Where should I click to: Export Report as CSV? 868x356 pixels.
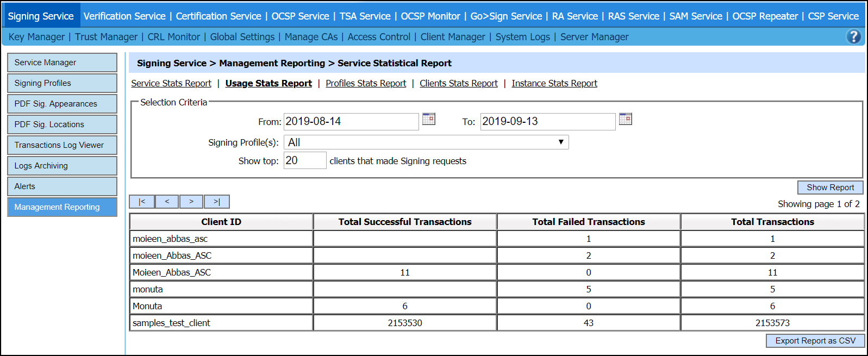click(815, 341)
